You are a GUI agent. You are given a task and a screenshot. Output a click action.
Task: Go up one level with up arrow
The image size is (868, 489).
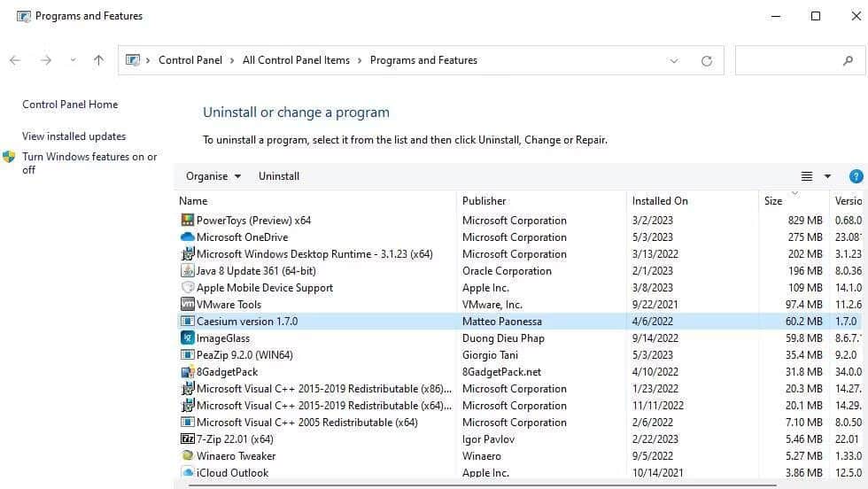point(98,60)
